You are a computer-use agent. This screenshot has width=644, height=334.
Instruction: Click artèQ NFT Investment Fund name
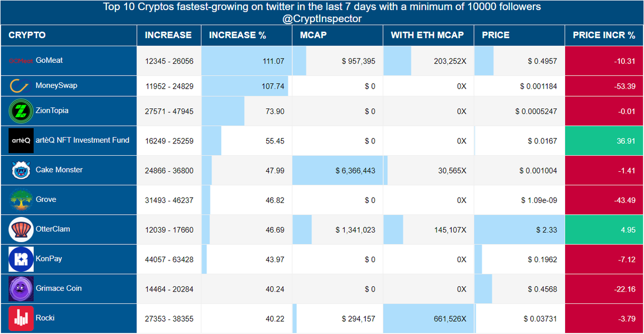[83, 140]
